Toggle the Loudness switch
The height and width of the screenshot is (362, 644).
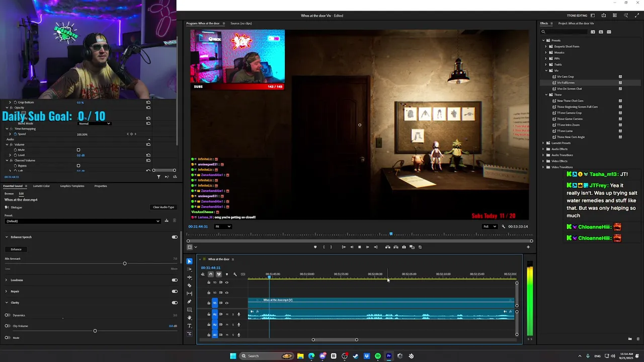(175, 280)
